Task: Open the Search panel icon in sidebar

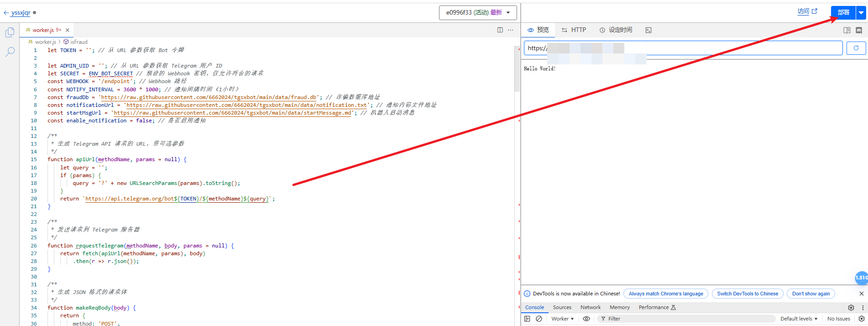Action: click(x=10, y=52)
